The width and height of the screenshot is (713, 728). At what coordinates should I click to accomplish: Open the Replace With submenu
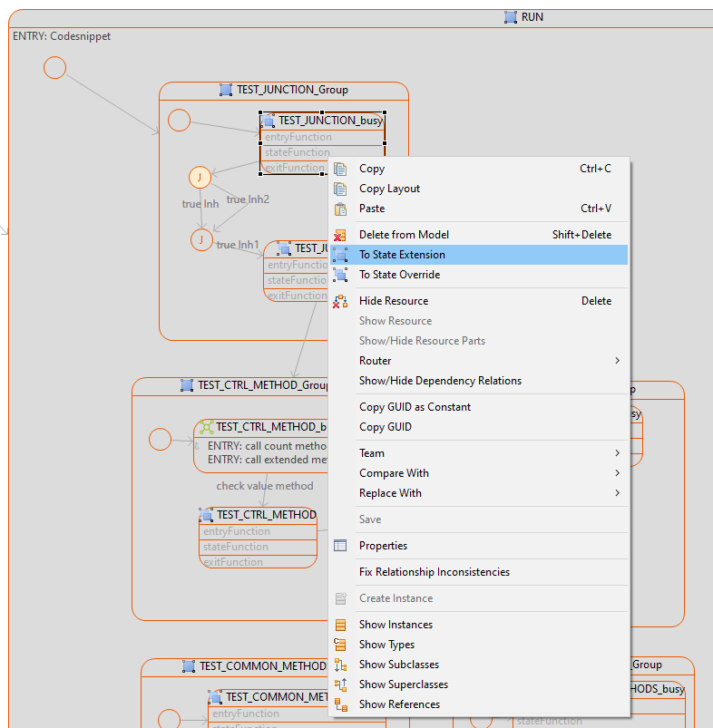(390, 493)
